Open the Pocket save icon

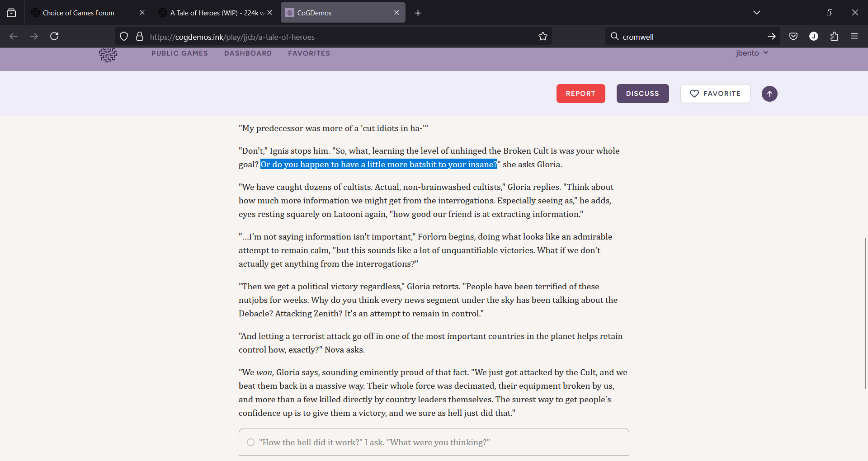point(793,37)
